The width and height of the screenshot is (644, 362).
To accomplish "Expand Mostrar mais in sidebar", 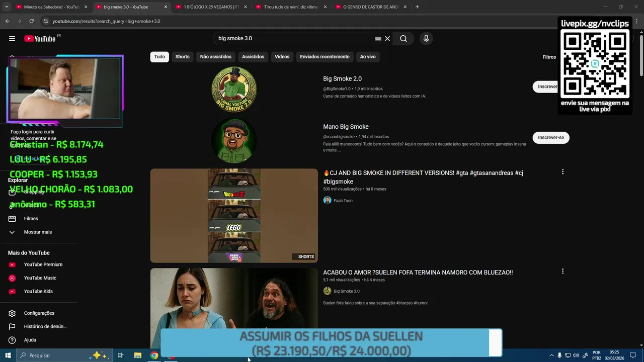I will tap(38, 232).
